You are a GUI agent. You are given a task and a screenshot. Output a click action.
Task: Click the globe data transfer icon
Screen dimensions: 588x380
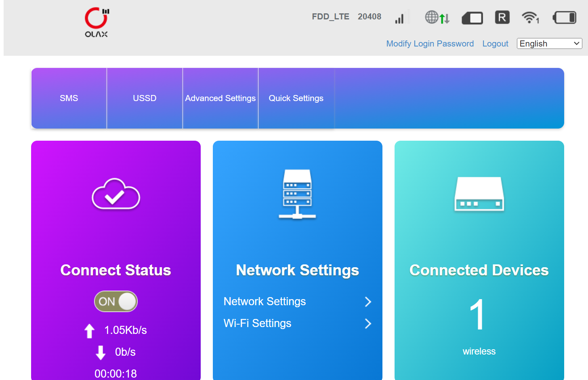pyautogui.click(x=437, y=17)
